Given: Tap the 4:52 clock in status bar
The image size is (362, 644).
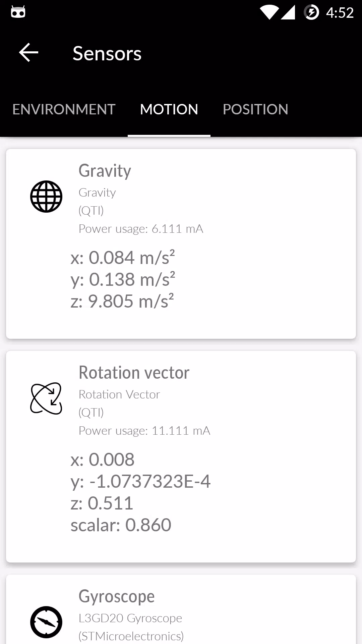Looking at the screenshot, I should click(340, 13).
